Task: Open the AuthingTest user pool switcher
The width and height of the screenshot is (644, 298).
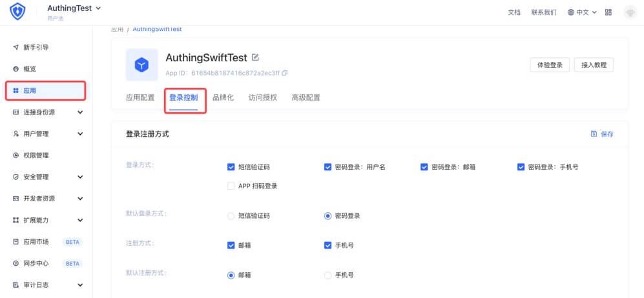Action: (74, 8)
